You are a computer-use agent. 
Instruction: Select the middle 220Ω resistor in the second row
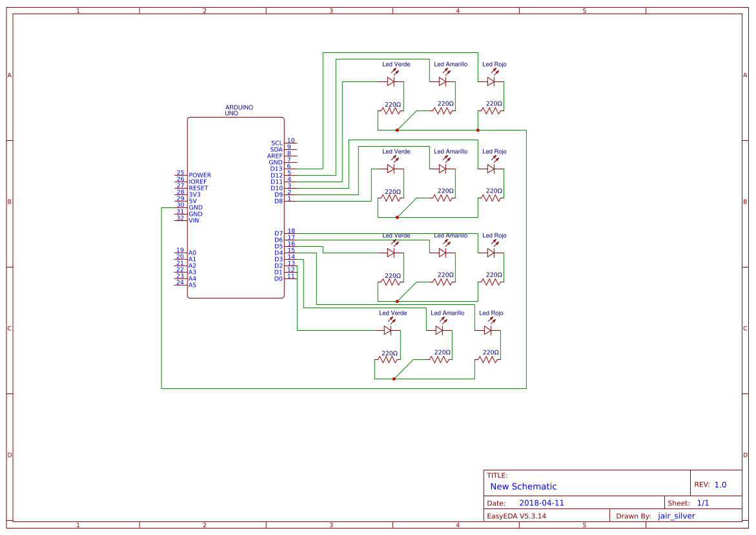(442, 197)
